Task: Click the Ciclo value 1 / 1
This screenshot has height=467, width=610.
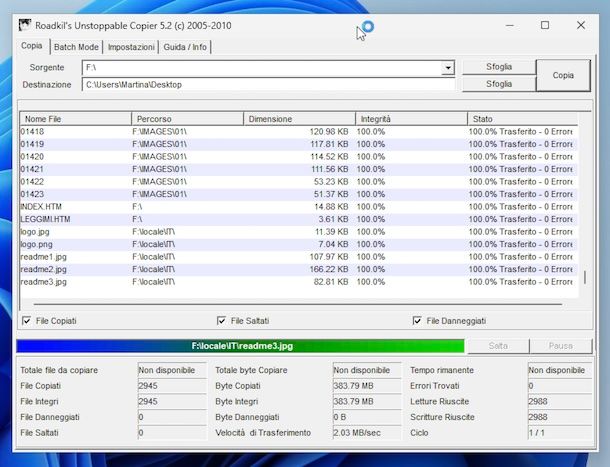Action: point(560,432)
